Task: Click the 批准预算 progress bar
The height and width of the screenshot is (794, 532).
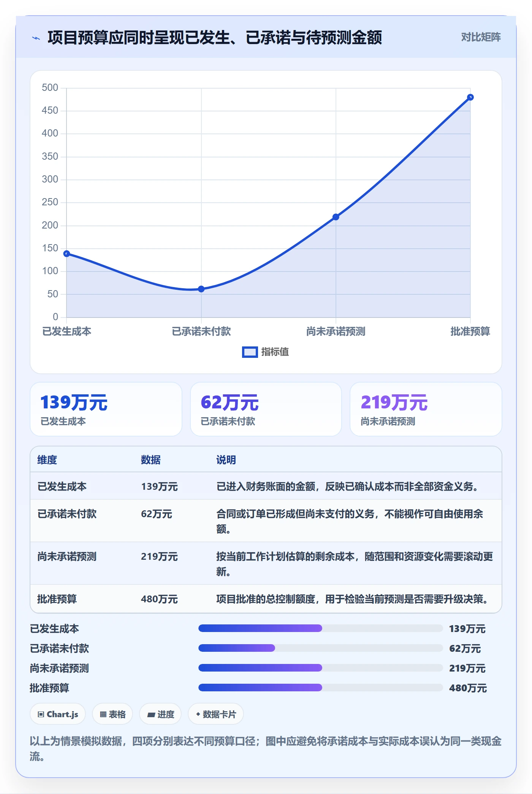Action: pyautogui.click(x=321, y=688)
